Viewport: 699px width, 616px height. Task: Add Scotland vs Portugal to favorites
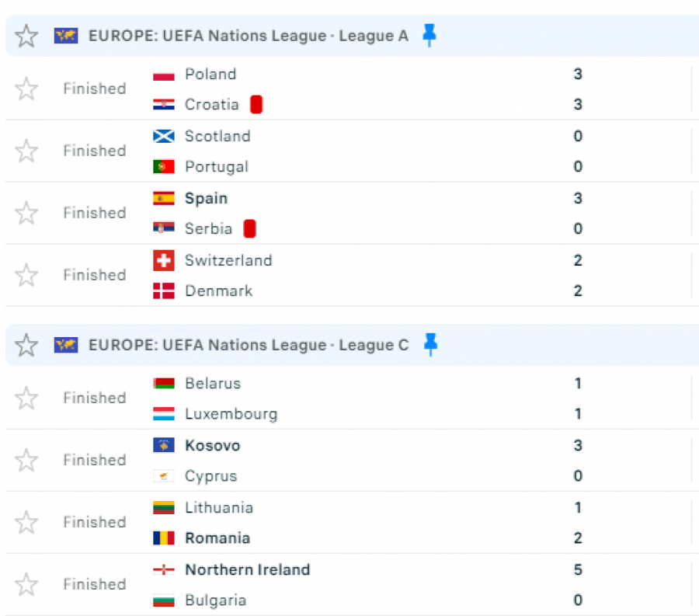(x=26, y=151)
